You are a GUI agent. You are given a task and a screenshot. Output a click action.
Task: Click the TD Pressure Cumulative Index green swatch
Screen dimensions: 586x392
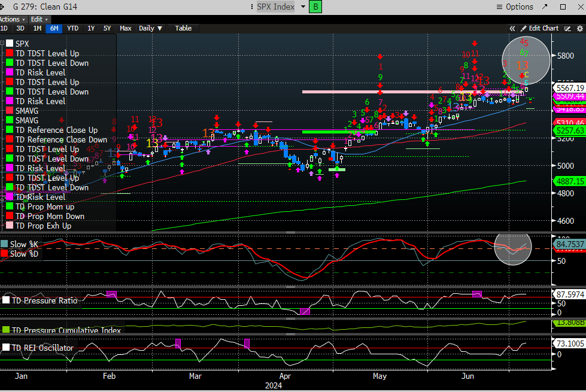tap(7, 330)
